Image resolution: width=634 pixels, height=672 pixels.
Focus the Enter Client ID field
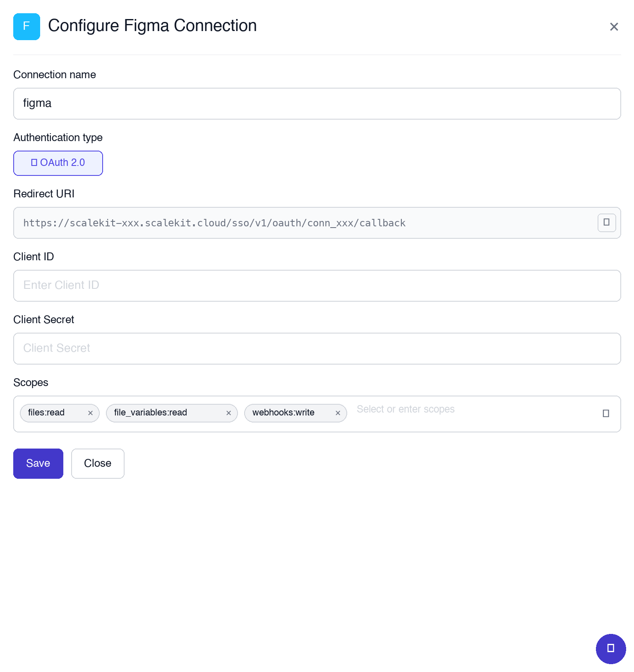(317, 286)
